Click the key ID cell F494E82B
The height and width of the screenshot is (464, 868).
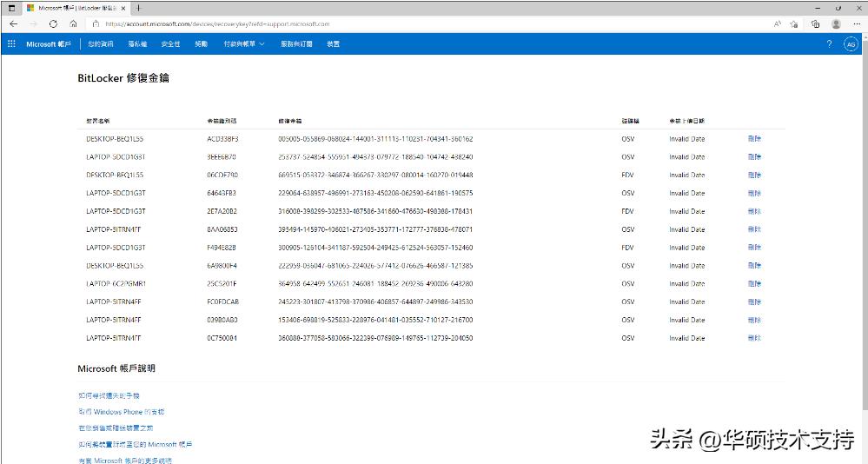(222, 248)
